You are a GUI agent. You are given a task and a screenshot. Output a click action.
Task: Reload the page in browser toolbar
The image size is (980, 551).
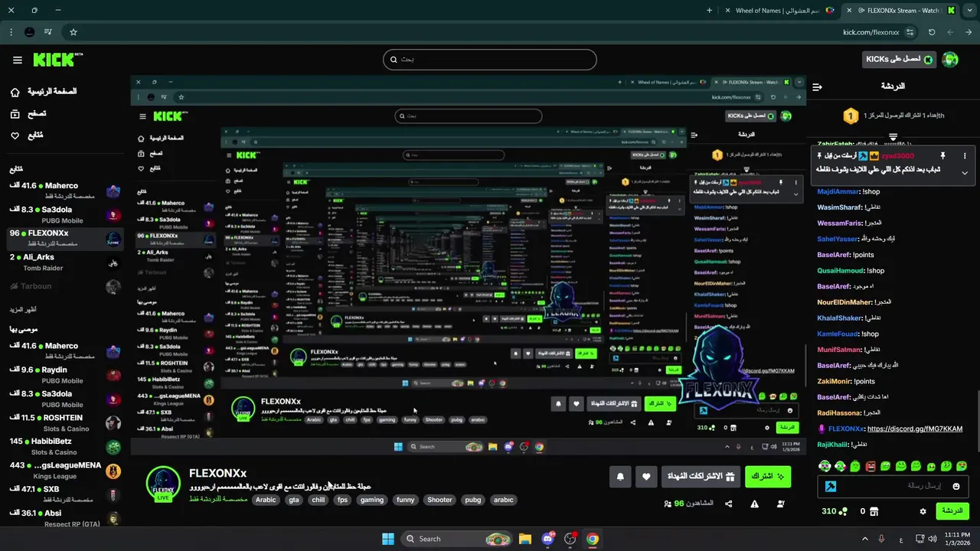pos(932,32)
